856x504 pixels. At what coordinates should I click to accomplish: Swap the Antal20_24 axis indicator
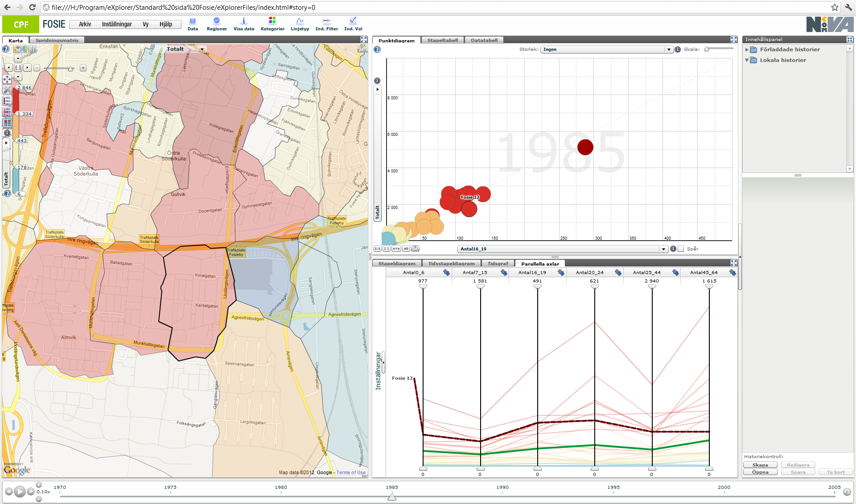[618, 272]
